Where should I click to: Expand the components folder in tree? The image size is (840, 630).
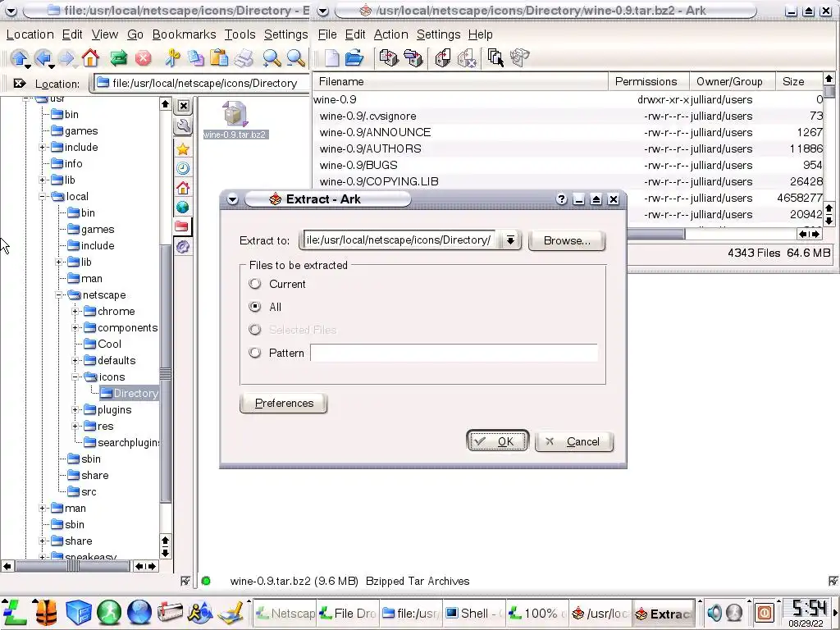[75, 328]
